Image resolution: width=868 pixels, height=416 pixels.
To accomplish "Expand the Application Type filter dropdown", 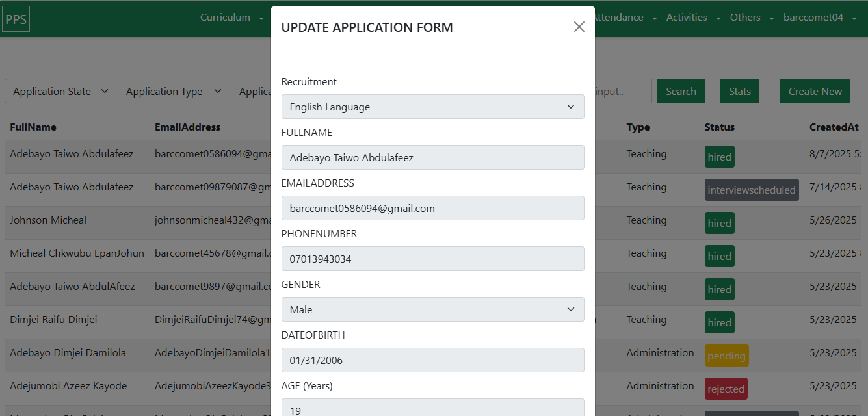I will pyautogui.click(x=174, y=92).
